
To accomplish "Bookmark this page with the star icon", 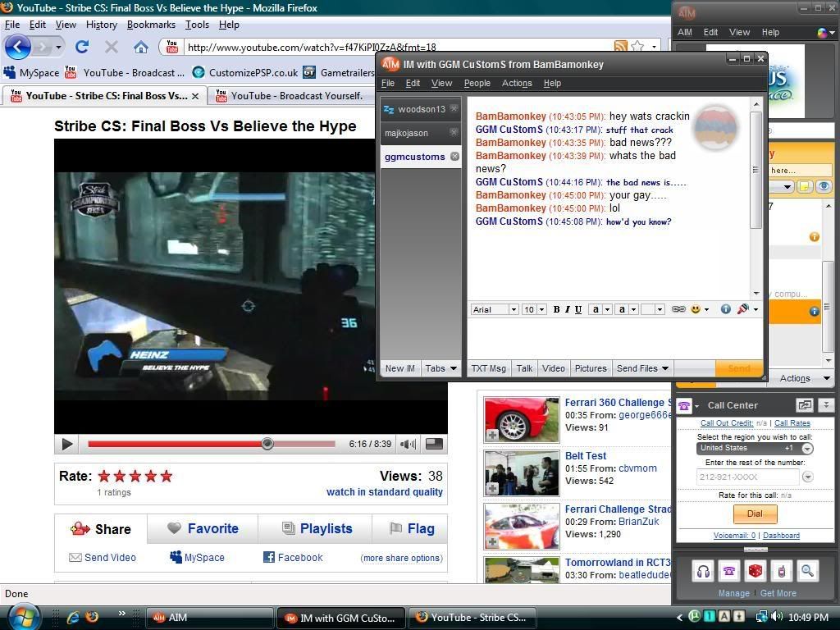I will (637, 47).
